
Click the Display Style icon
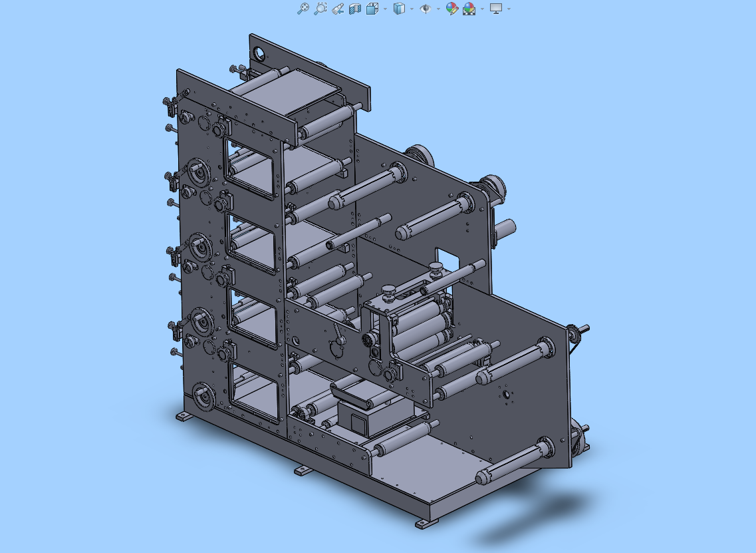coord(399,8)
